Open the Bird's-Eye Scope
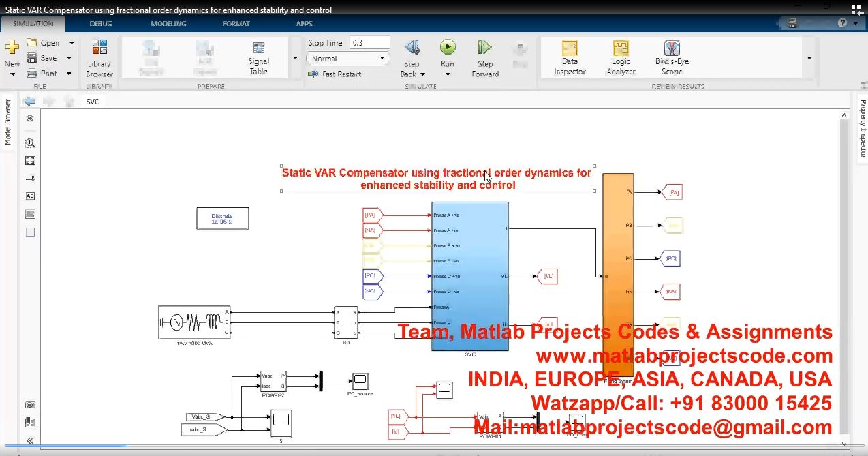The image size is (868, 456). [x=672, y=57]
